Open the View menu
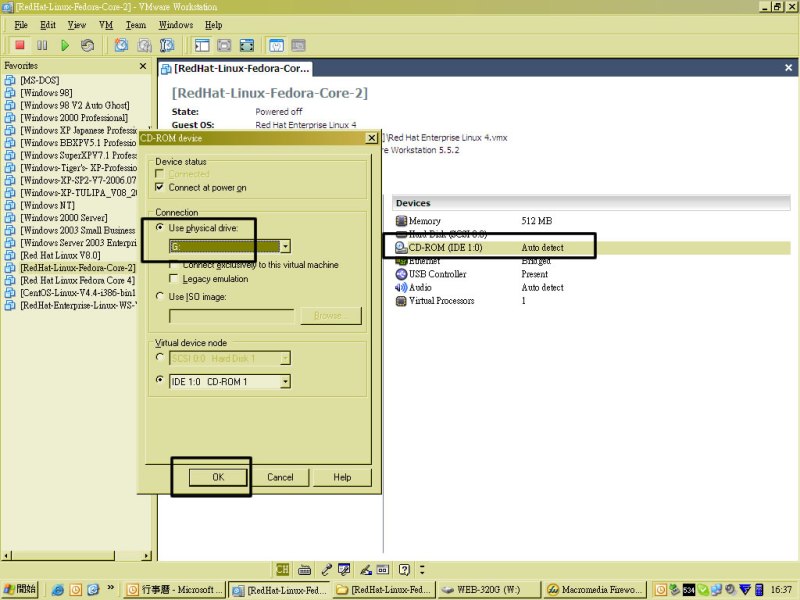Image resolution: width=800 pixels, height=600 pixels. (x=77, y=25)
